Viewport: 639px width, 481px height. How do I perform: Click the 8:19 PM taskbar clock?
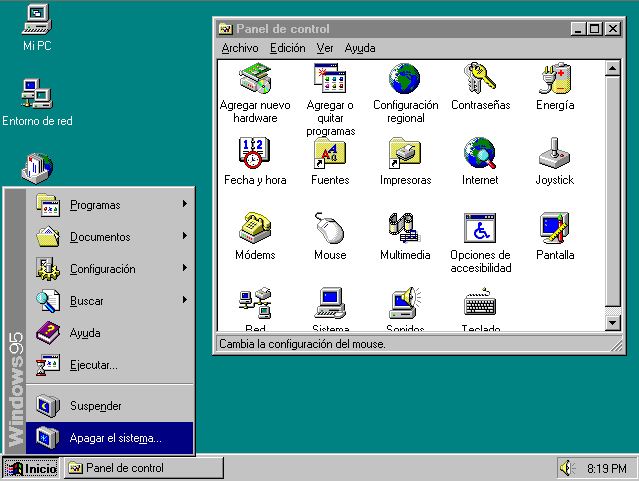pos(607,468)
